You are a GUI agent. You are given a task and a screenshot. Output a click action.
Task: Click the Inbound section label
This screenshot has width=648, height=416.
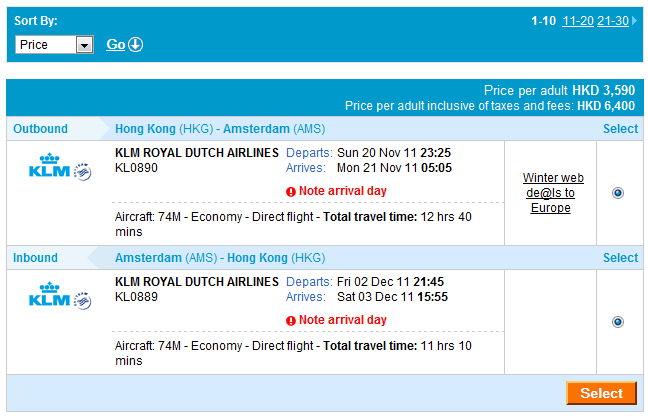(x=35, y=258)
